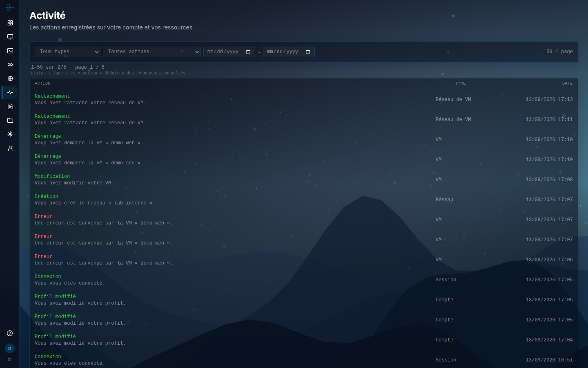Click the "Profil modifié" entry dated 17:04
This screenshot has width=588, height=368.
tap(304, 340)
